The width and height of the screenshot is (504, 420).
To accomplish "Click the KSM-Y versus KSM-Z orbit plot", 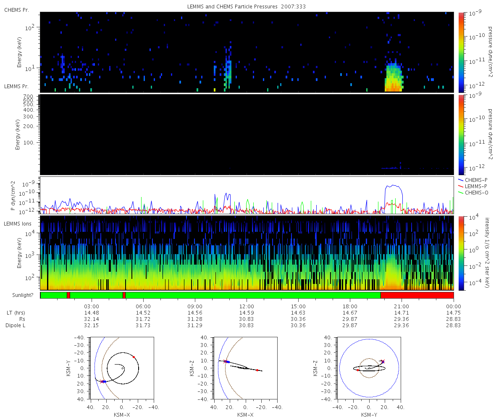I will 369,368.
